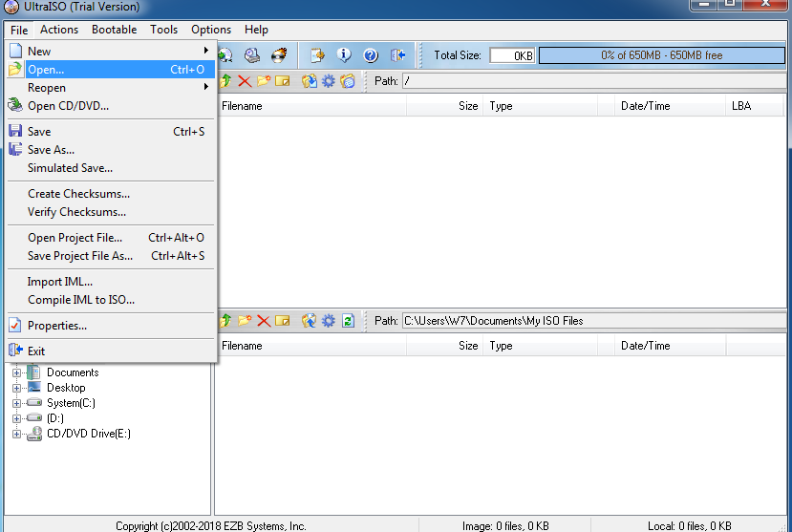Image resolution: width=792 pixels, height=532 pixels.
Task: Choose Save Project File As... entry
Action: 111,255
